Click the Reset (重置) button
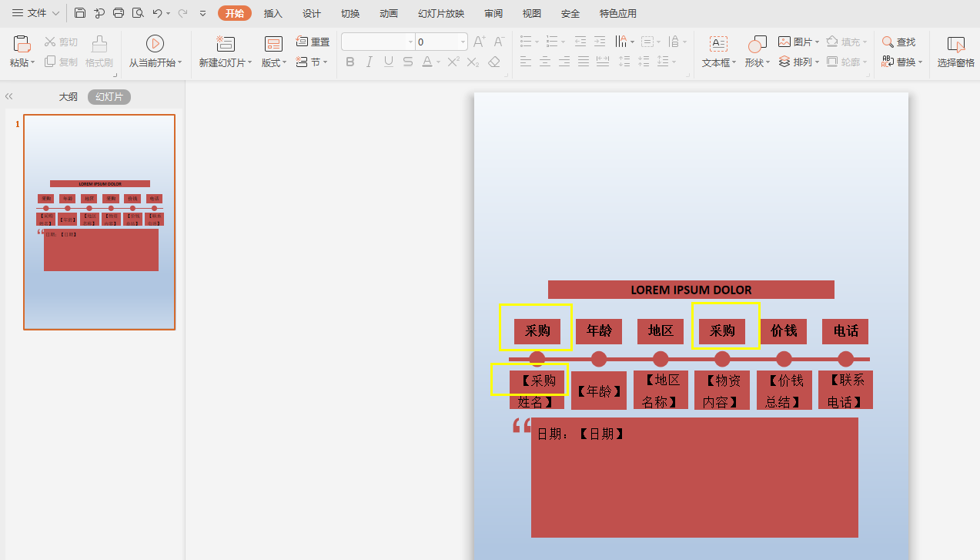 click(313, 42)
